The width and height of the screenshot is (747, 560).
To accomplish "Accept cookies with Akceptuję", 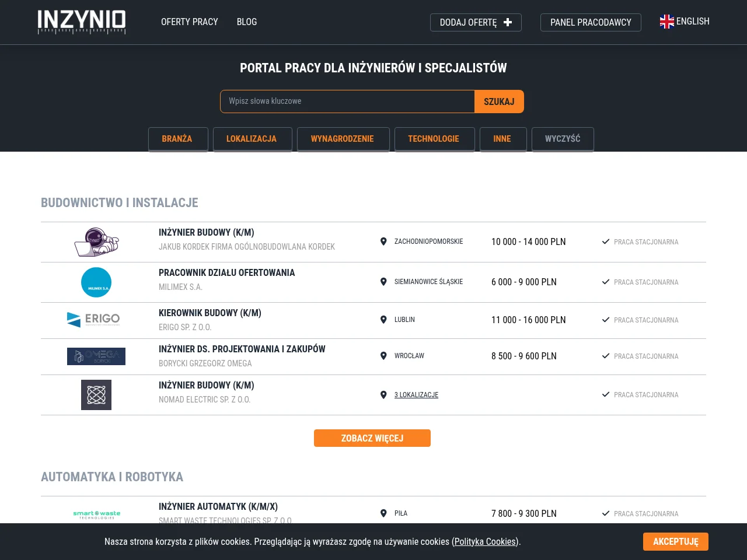I will click(676, 541).
